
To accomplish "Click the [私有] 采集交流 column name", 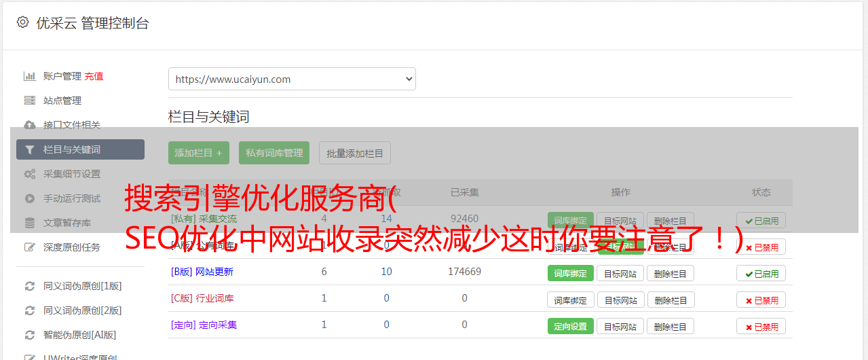I will pos(204,219).
